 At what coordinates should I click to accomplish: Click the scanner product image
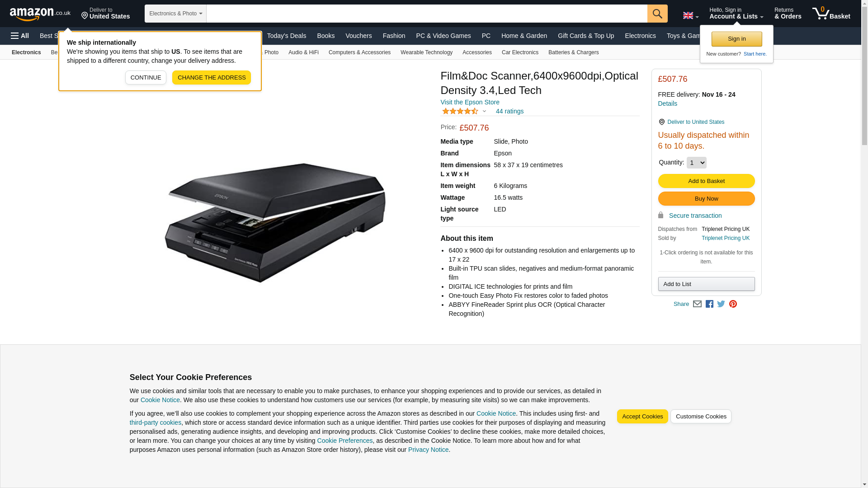point(275,223)
